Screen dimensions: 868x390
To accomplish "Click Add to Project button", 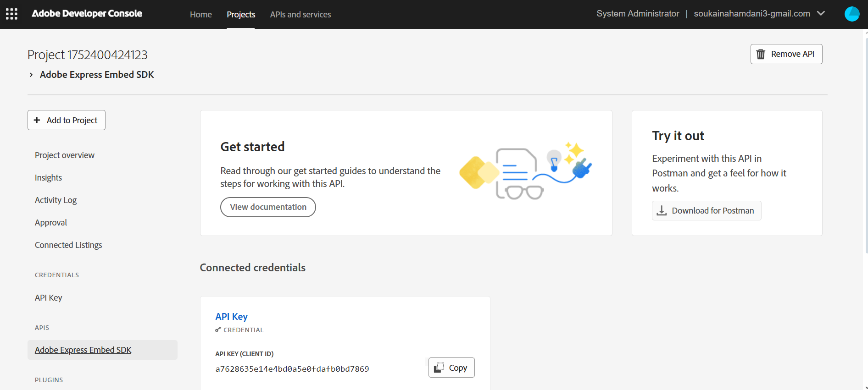I will point(67,120).
